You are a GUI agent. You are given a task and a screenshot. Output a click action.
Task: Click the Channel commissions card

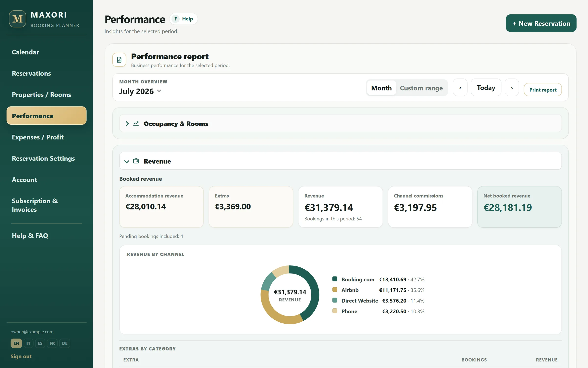(x=430, y=207)
